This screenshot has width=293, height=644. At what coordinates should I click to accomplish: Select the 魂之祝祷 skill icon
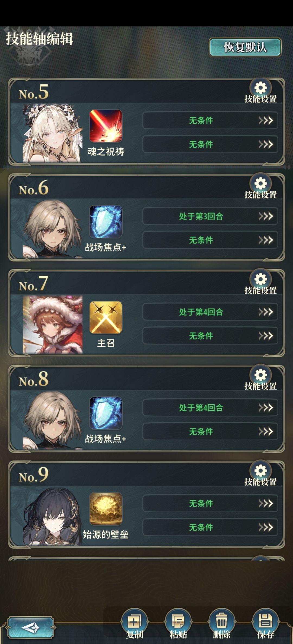[106, 126]
